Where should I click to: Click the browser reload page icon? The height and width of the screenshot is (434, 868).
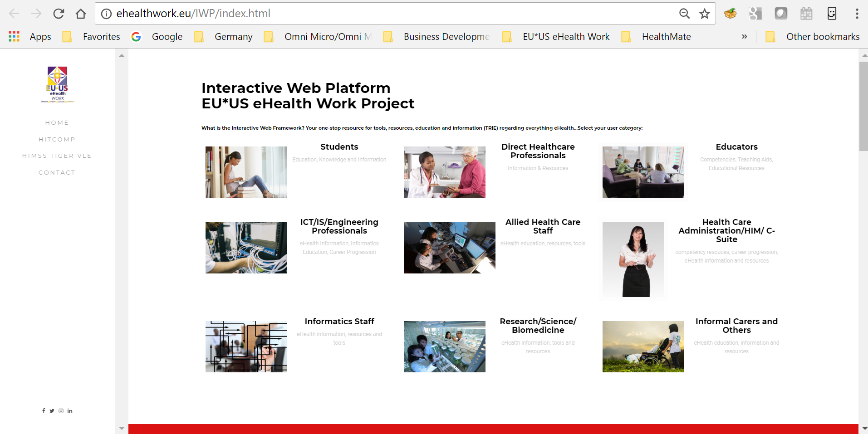click(59, 14)
